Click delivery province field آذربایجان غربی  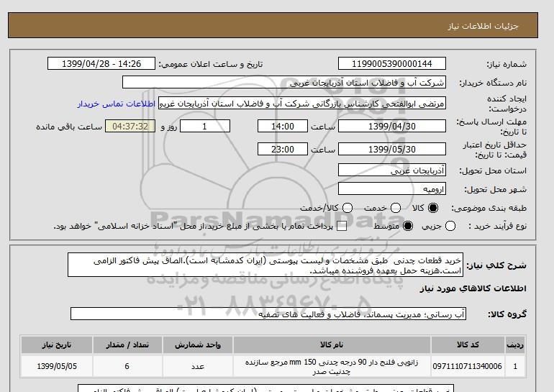(392, 170)
